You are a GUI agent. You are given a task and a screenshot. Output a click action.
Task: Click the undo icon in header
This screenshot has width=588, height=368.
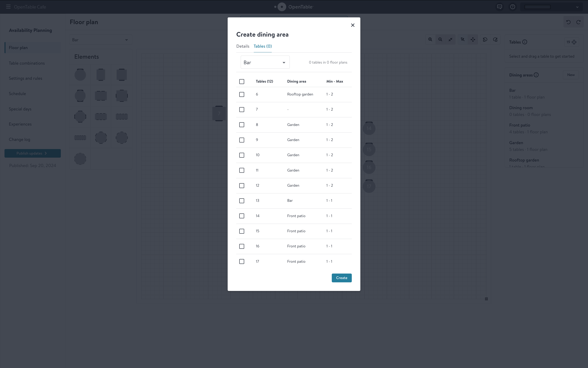[x=568, y=22]
